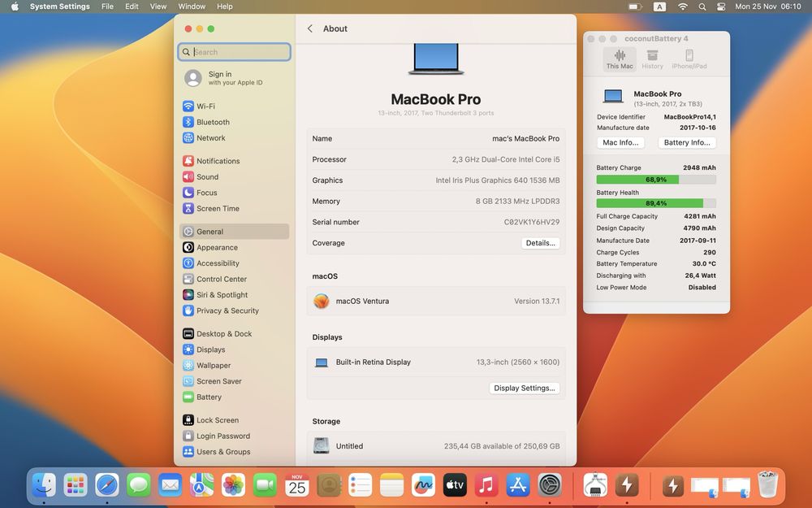Open Spotlight search from the menu bar
This screenshot has height=508, width=812.
[x=702, y=7]
